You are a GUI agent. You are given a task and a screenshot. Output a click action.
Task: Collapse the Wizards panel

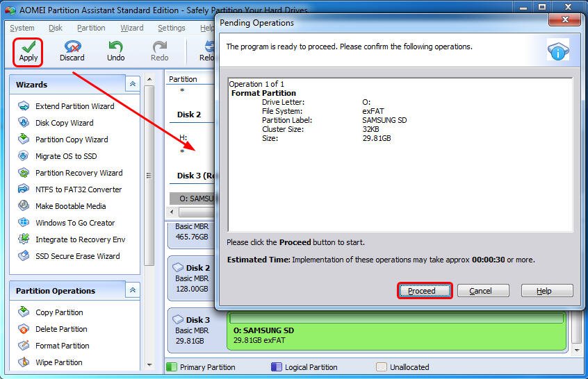point(132,84)
